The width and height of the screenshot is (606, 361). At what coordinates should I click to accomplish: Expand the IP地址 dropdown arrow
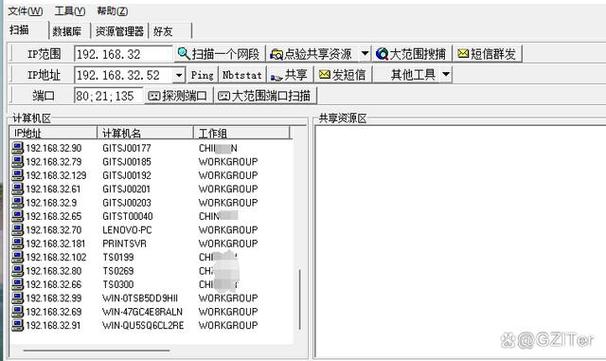[x=179, y=75]
